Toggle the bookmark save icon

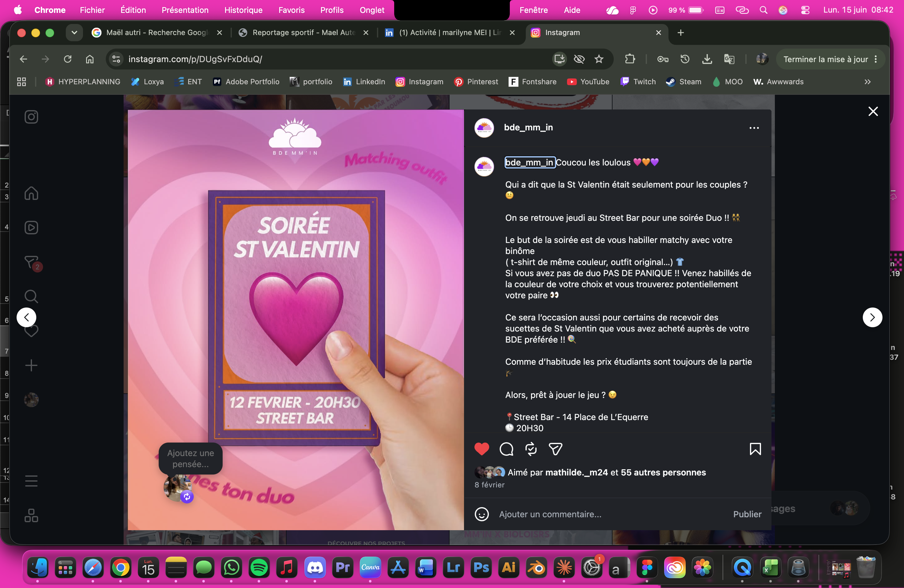pyautogui.click(x=755, y=449)
